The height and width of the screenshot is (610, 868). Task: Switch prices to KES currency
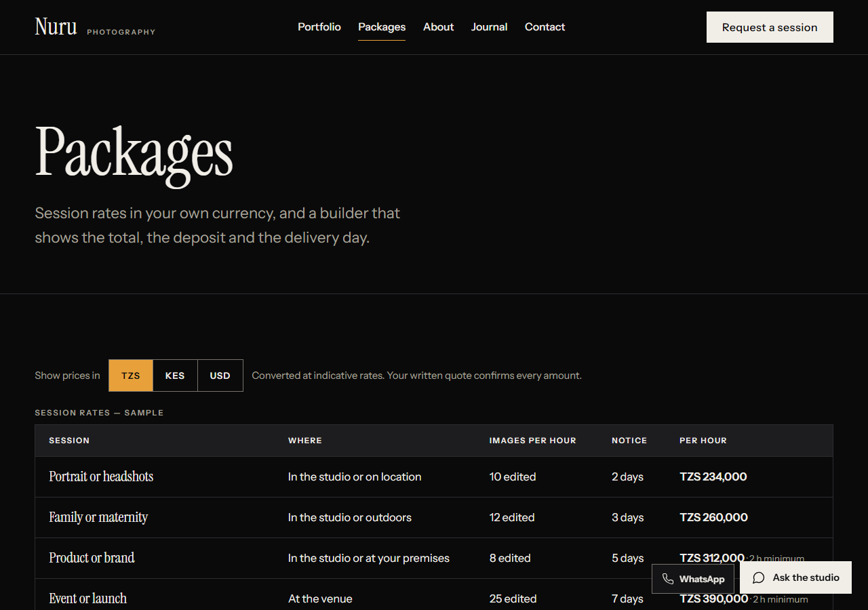click(x=175, y=375)
